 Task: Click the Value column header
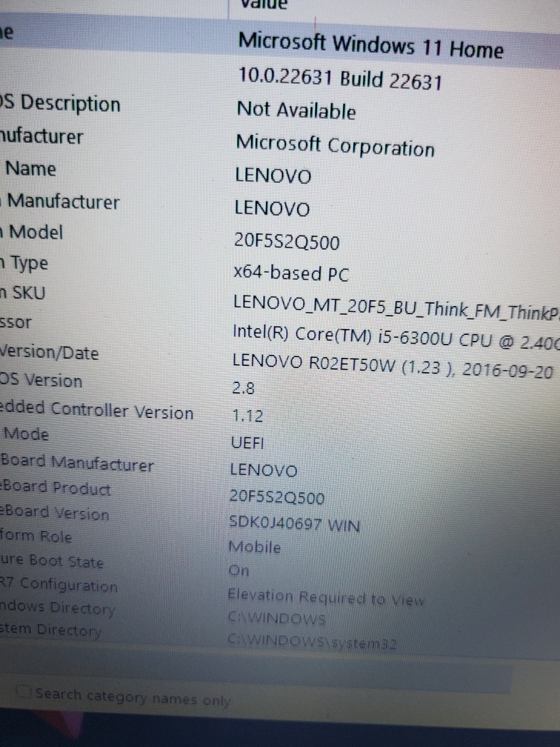click(x=261, y=4)
